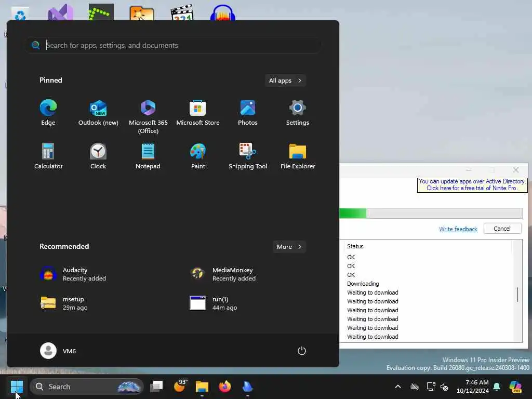Viewport: 532px width, 399px height.
Task: Show hidden tray icons chevron
Action: point(398,387)
